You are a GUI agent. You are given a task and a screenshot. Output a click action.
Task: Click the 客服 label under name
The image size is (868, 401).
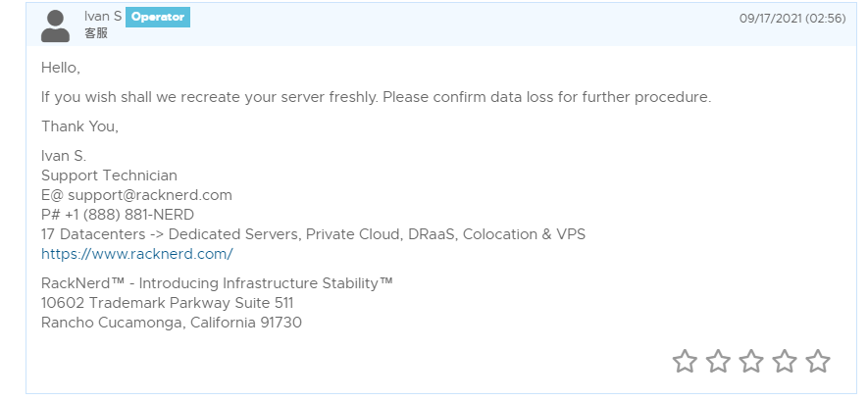point(96,33)
